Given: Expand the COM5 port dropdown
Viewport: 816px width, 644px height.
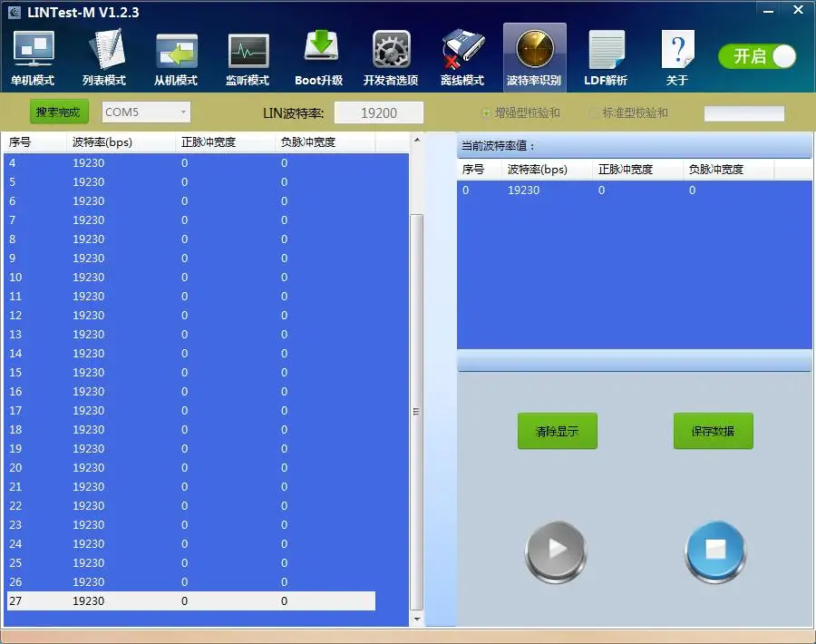Looking at the screenshot, I should 184,112.
